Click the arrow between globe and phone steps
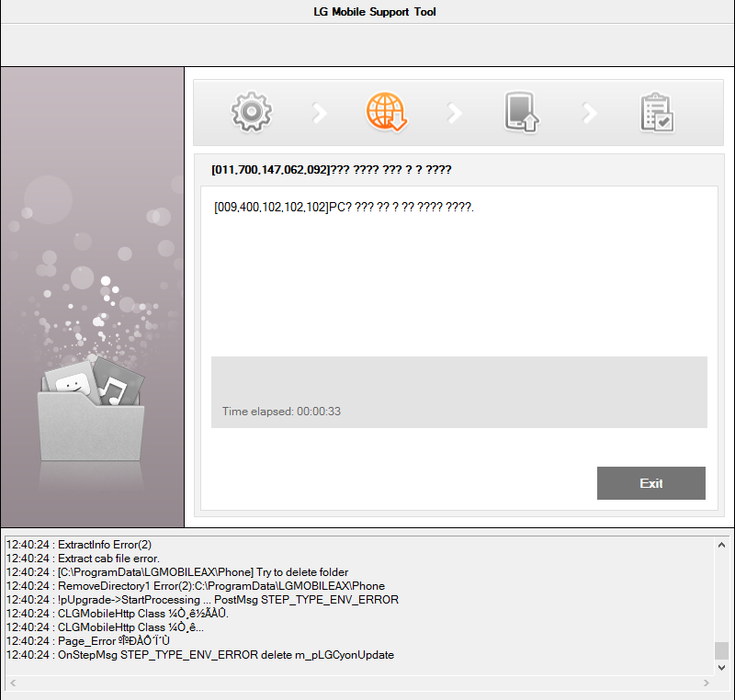Viewport: 735px width, 700px height. pos(454,113)
